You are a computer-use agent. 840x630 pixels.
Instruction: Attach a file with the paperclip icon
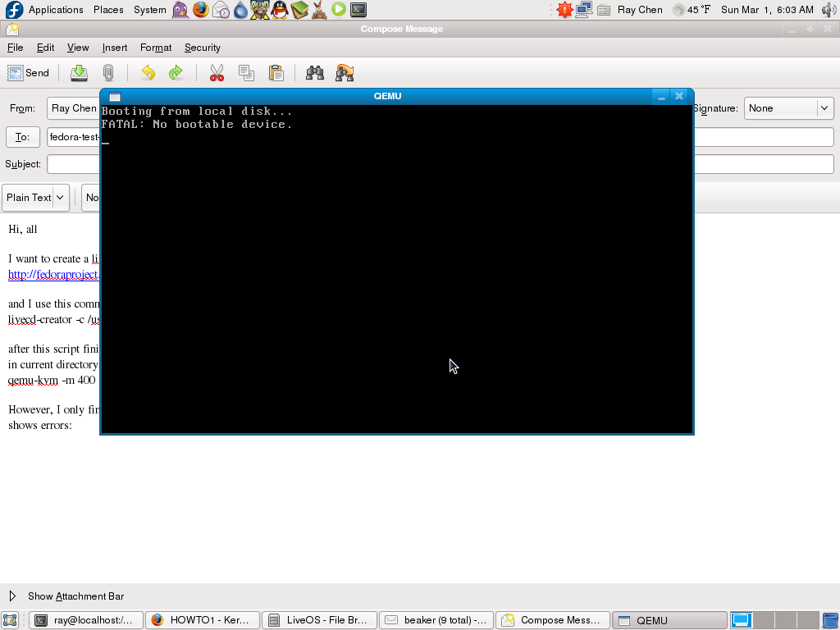coord(108,73)
